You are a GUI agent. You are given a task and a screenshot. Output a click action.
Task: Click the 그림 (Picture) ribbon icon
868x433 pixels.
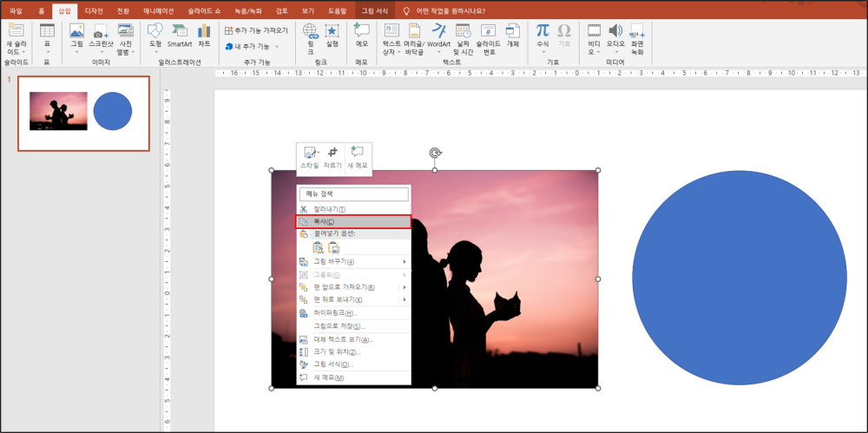pos(77,31)
